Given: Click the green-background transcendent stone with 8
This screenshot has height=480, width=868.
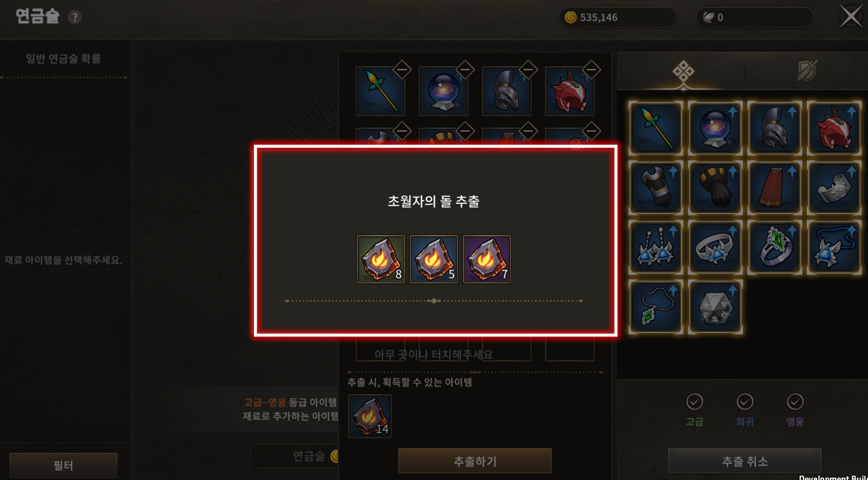Looking at the screenshot, I should click(381, 260).
